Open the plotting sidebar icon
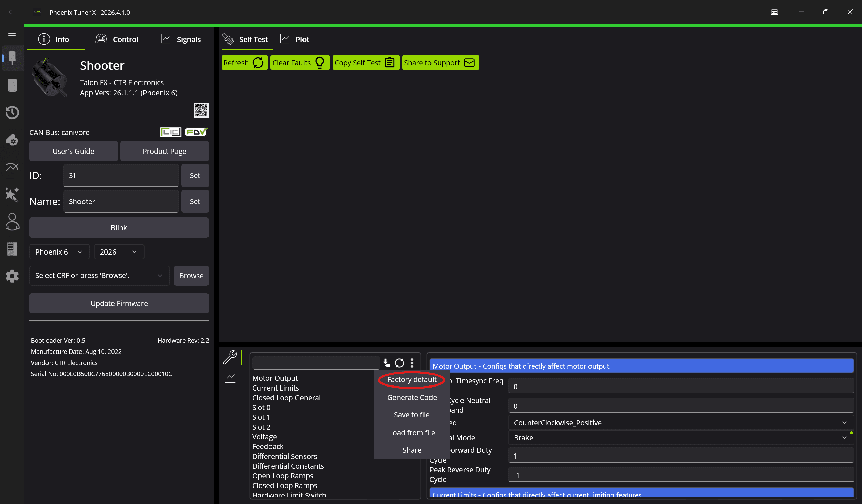 tap(12, 167)
